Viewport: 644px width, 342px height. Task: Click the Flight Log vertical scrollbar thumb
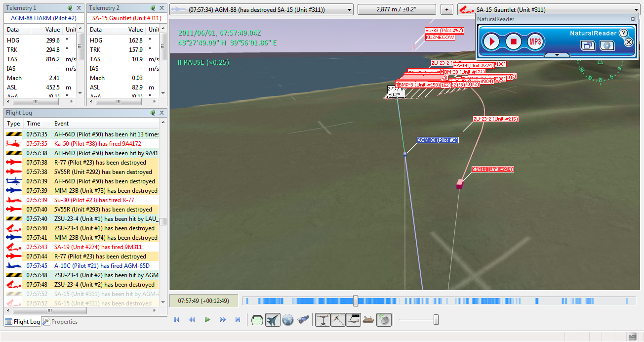point(163,221)
